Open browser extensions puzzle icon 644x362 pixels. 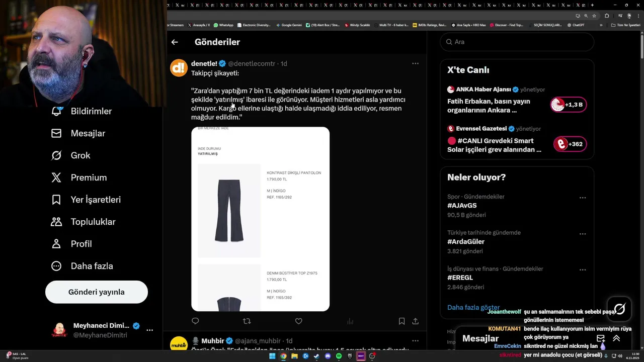point(607,16)
